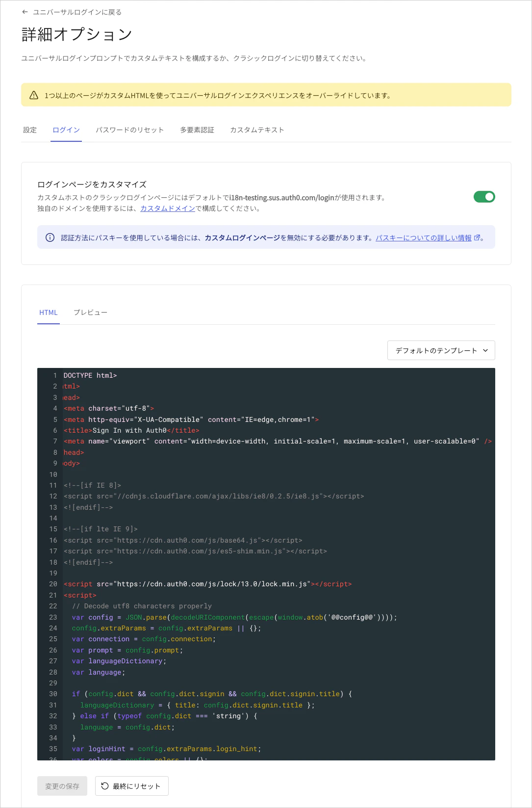This screenshot has width=532, height=808.
Task: Click the 'var connection = config.connection;' line
Action: (144, 639)
